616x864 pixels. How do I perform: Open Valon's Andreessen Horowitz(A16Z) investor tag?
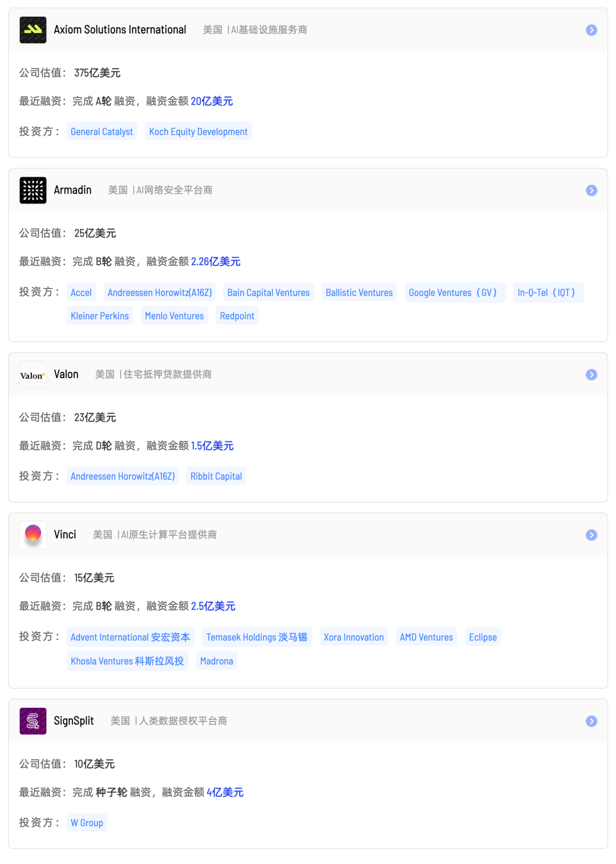(123, 476)
